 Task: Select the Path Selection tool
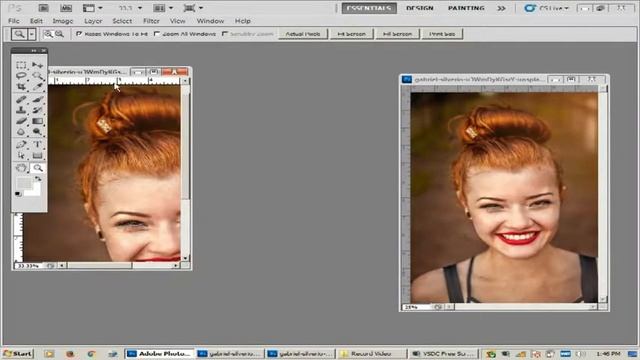click(x=21, y=155)
